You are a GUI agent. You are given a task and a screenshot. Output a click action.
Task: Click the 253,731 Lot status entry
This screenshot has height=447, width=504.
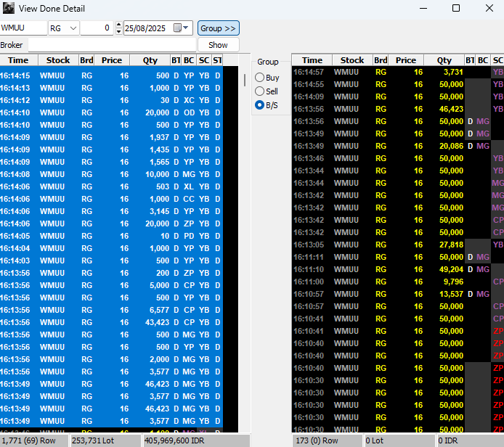click(x=105, y=440)
